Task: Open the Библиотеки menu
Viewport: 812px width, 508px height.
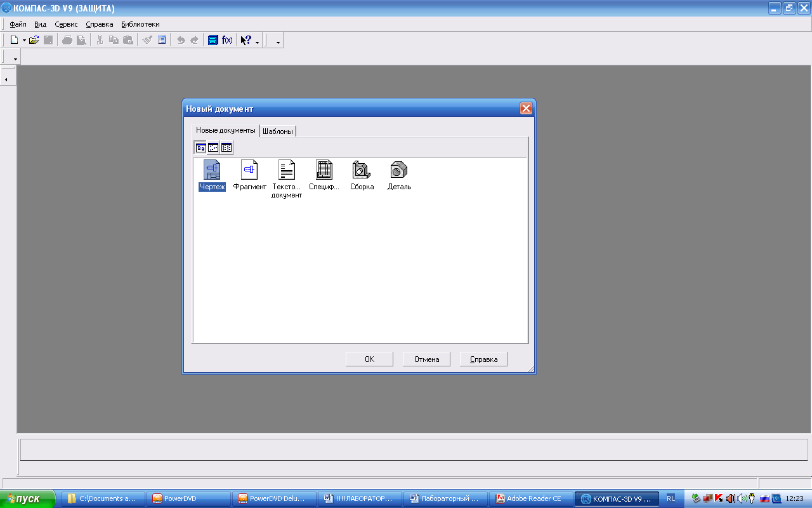Action: 140,24
